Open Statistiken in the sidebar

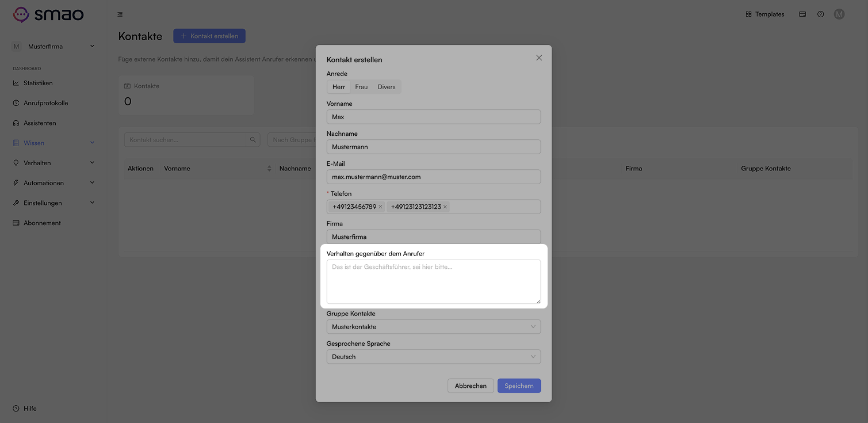point(38,83)
